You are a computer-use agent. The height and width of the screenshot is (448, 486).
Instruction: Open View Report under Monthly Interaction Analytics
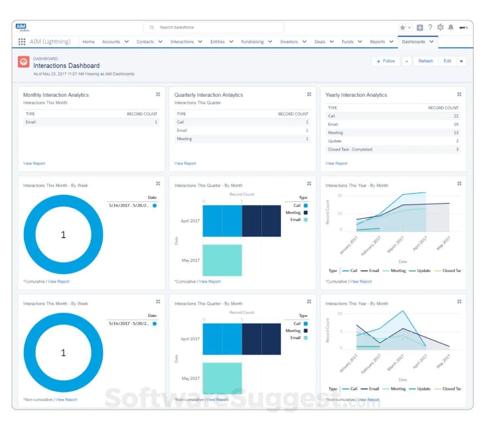tap(34, 164)
